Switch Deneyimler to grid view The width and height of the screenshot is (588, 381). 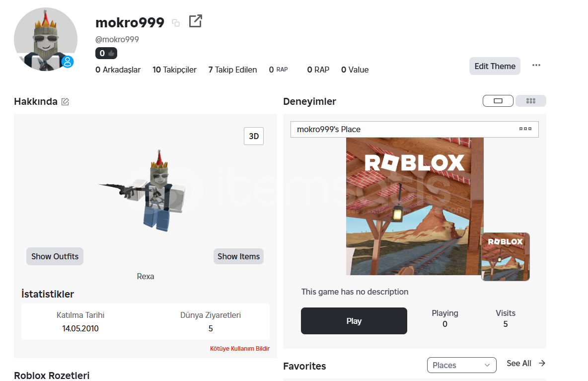pos(530,101)
